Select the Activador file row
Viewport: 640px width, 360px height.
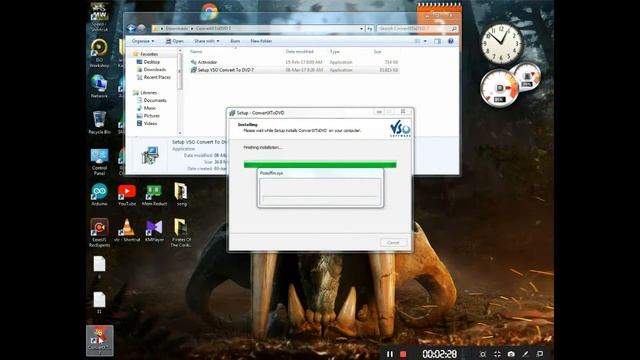pos(294,62)
